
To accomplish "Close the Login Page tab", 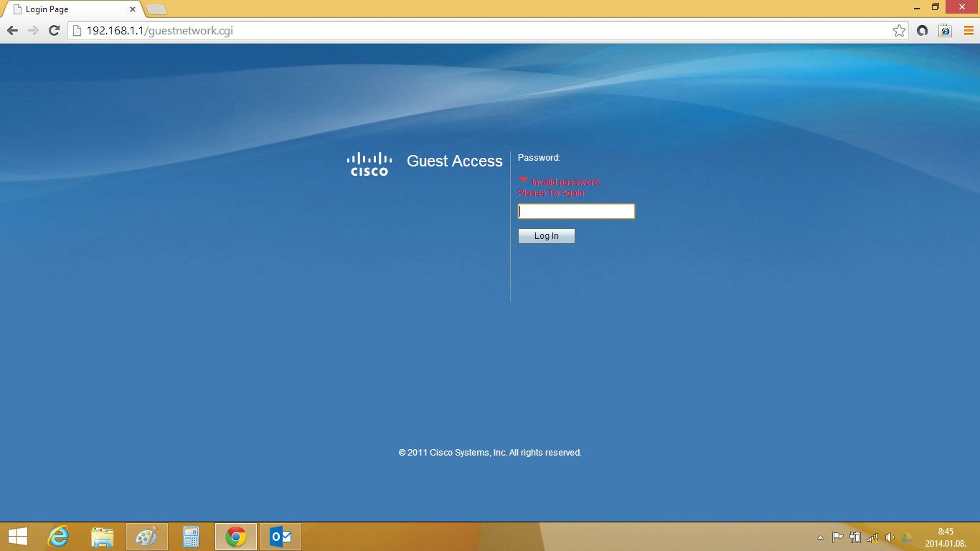I will coord(133,9).
